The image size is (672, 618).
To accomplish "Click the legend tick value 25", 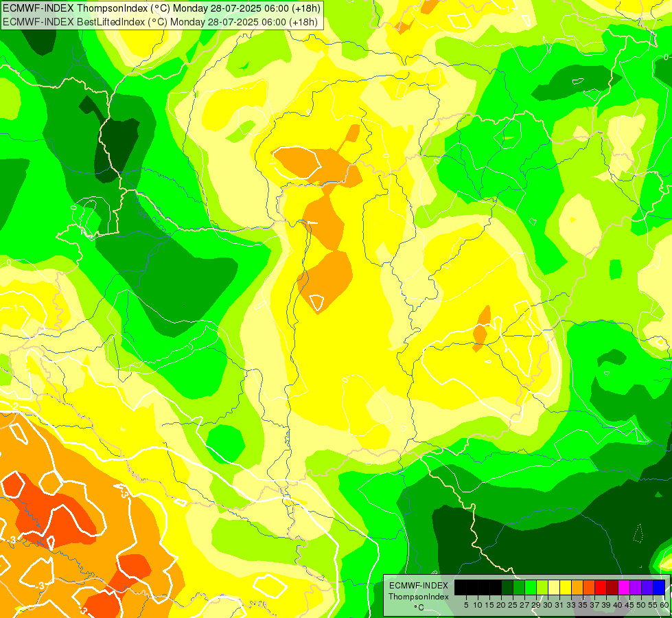I will (513, 605).
